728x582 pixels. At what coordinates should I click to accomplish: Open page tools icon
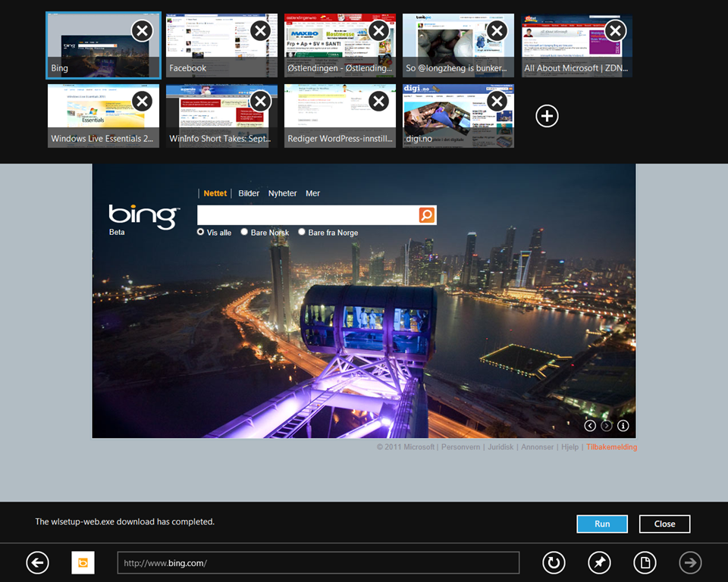645,563
